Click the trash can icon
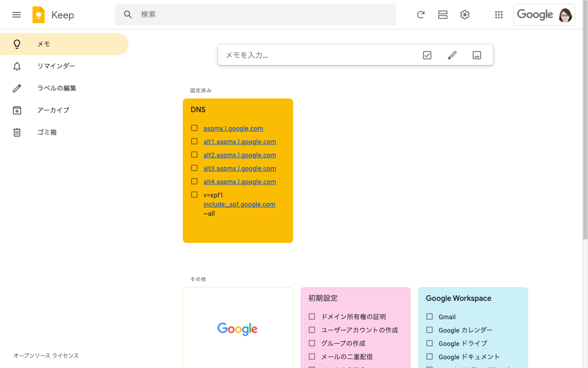This screenshot has height=368, width=588. (17, 132)
